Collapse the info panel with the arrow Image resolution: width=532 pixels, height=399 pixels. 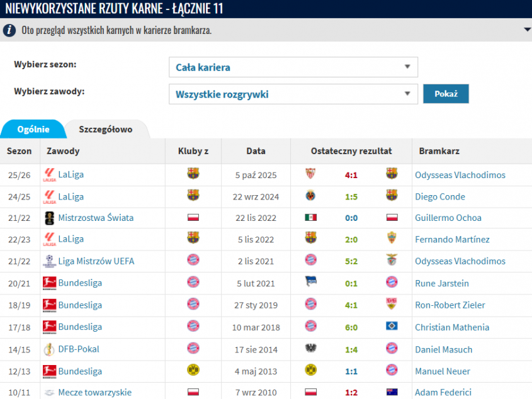click(526, 30)
